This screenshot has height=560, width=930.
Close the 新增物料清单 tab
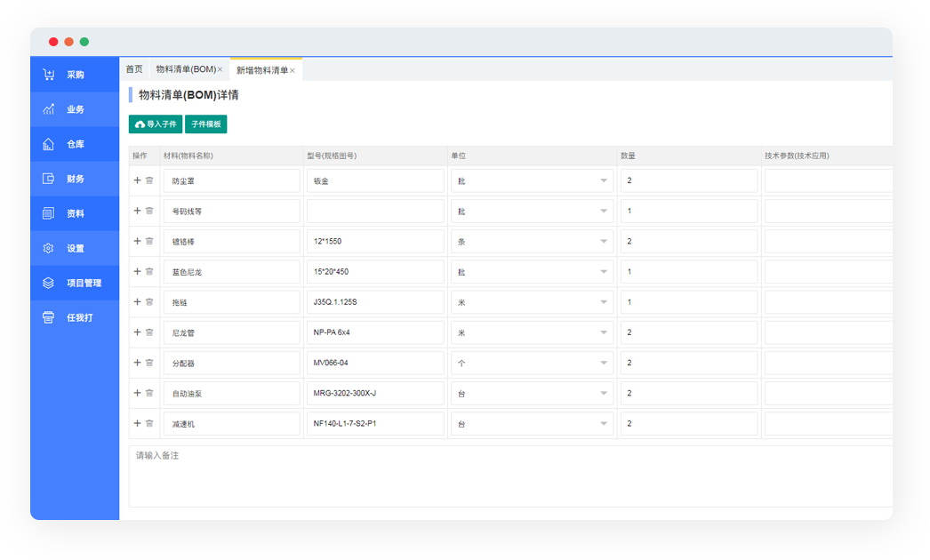coord(293,70)
